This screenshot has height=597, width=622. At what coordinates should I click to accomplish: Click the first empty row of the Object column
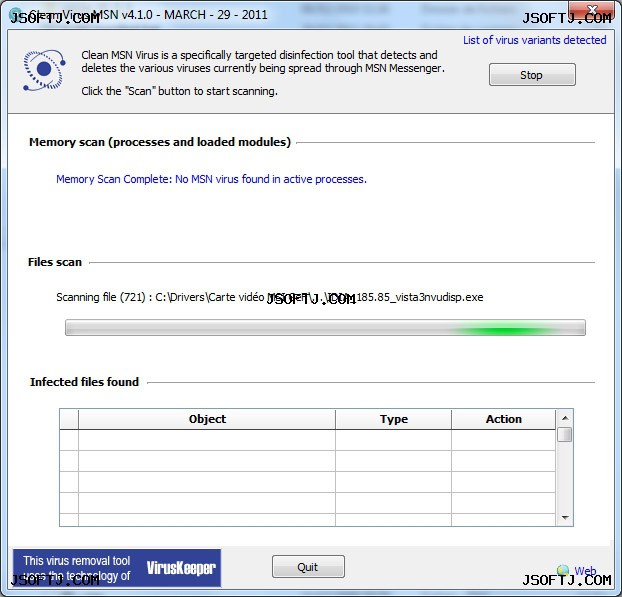pos(207,440)
